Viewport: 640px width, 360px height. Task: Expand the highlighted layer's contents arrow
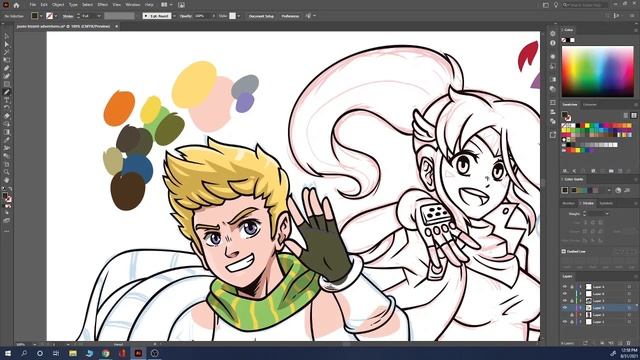580,308
